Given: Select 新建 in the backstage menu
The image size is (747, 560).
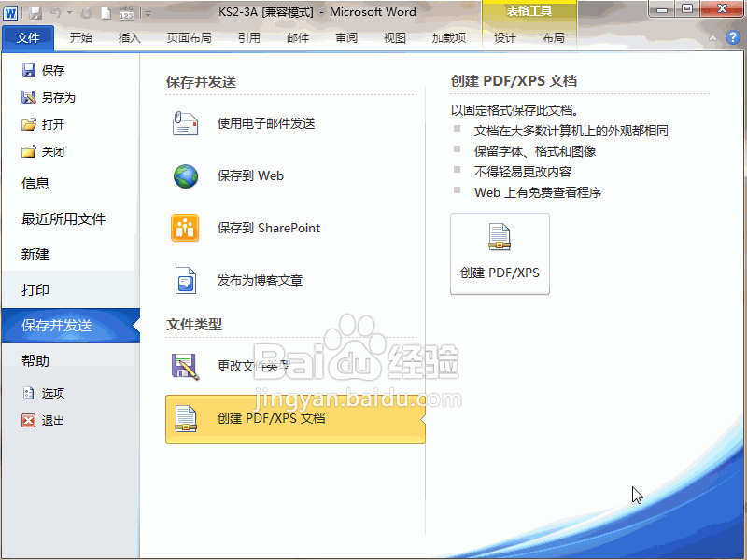Looking at the screenshot, I should pos(35,254).
